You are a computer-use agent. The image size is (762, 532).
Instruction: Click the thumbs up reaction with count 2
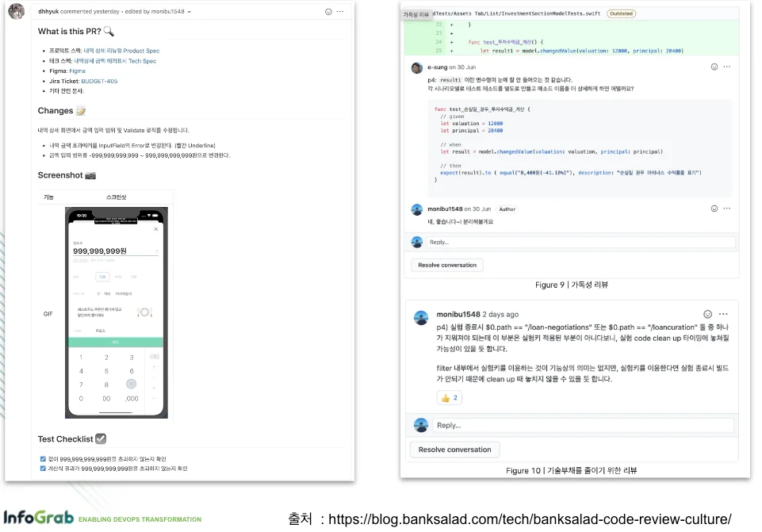(x=449, y=397)
